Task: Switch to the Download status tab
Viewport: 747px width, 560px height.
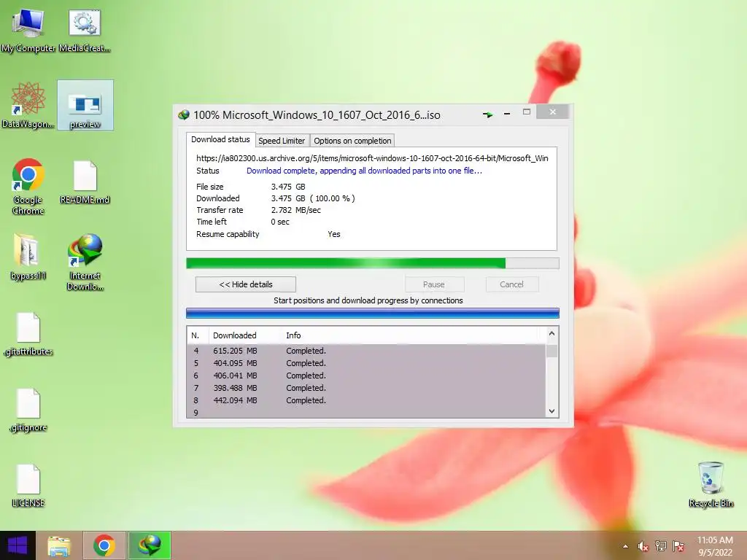Action: pyautogui.click(x=220, y=139)
